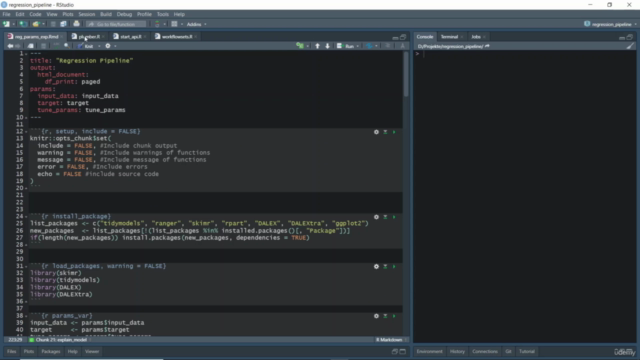Open the Addins dropdown
The width and height of the screenshot is (640, 360).
click(196, 24)
